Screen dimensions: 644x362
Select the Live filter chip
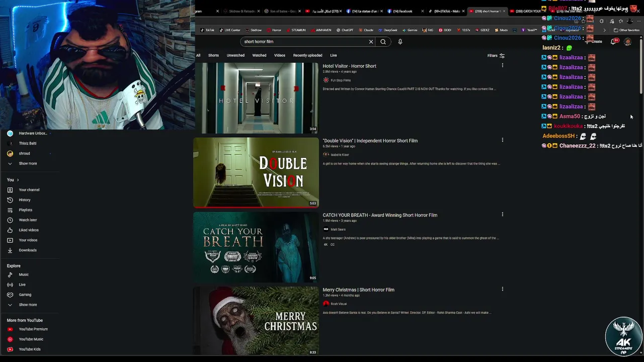(333, 55)
